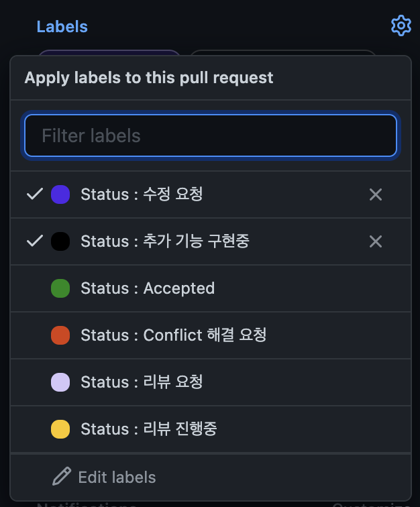The height and width of the screenshot is (507, 420).
Task: Click the lavender swatch for 리뷰 요청
Action: point(60,382)
